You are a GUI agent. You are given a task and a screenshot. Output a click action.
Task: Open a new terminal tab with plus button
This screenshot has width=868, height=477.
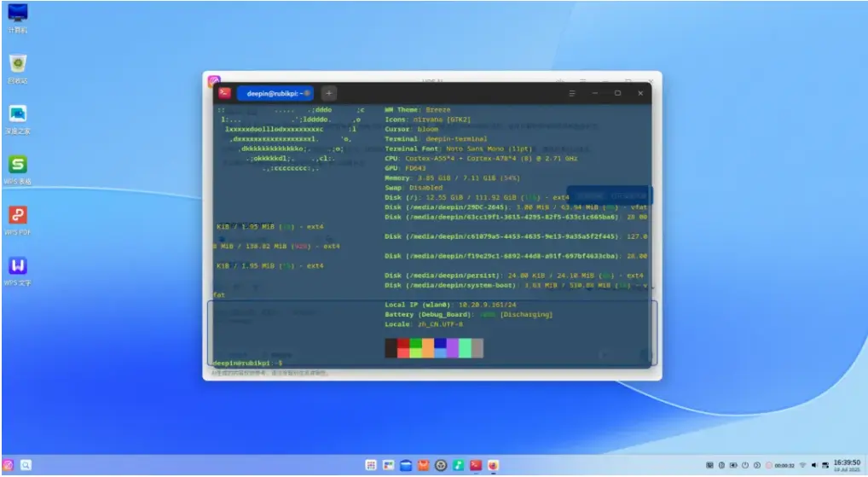tap(328, 93)
